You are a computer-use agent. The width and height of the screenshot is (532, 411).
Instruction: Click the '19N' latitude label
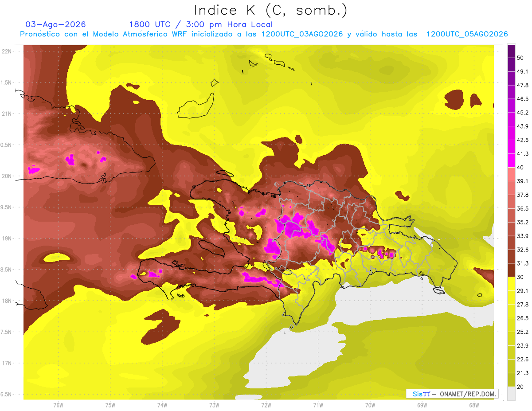pos(7,238)
